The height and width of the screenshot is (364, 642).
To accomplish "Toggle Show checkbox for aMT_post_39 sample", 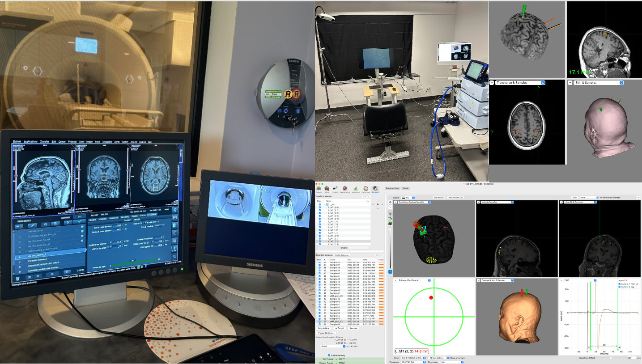I will click(x=319, y=296).
